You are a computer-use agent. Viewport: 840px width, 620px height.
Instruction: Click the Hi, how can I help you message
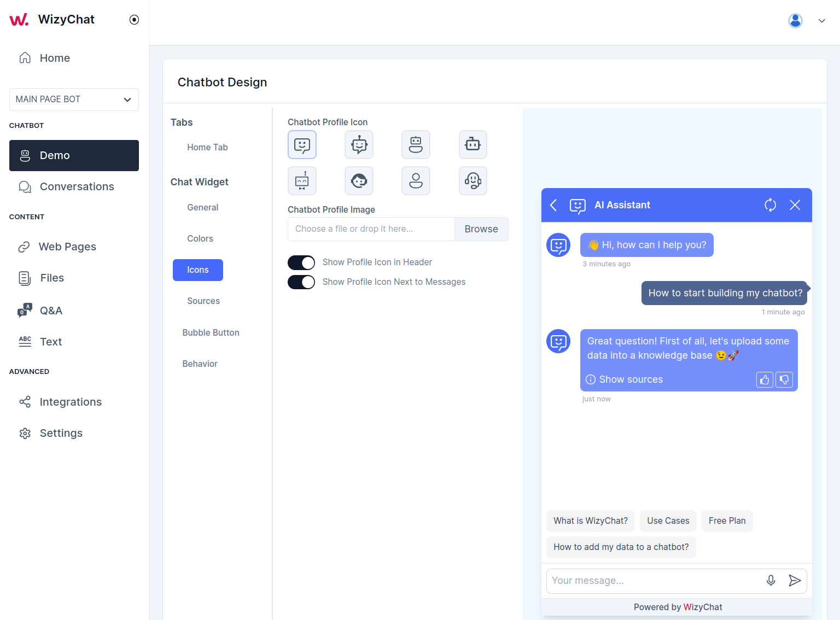tap(647, 245)
